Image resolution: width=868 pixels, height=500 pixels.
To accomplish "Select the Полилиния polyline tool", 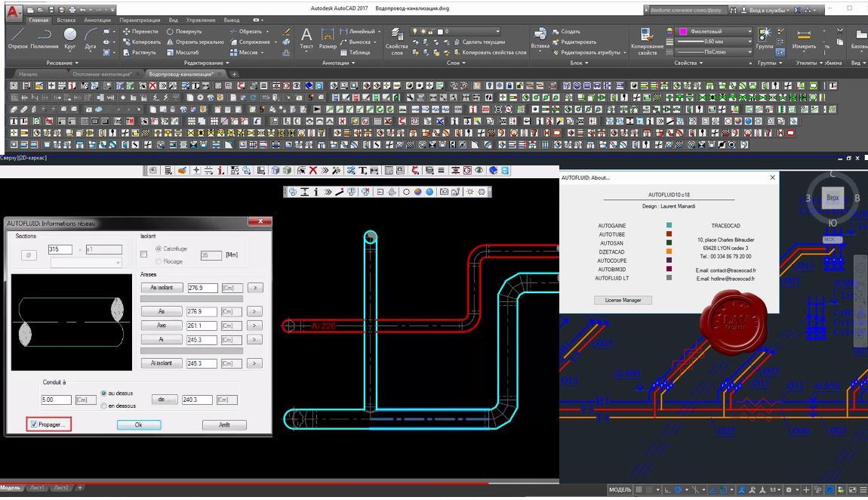I will point(45,39).
